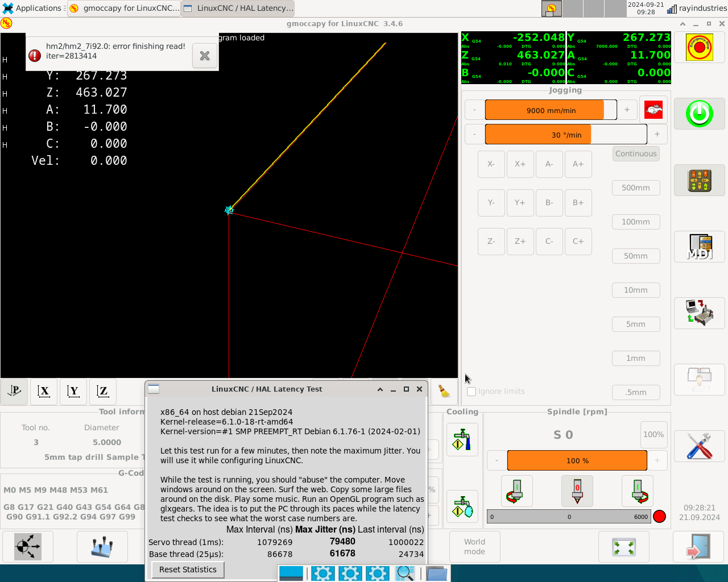Stop the spindle with center icon

577,491
